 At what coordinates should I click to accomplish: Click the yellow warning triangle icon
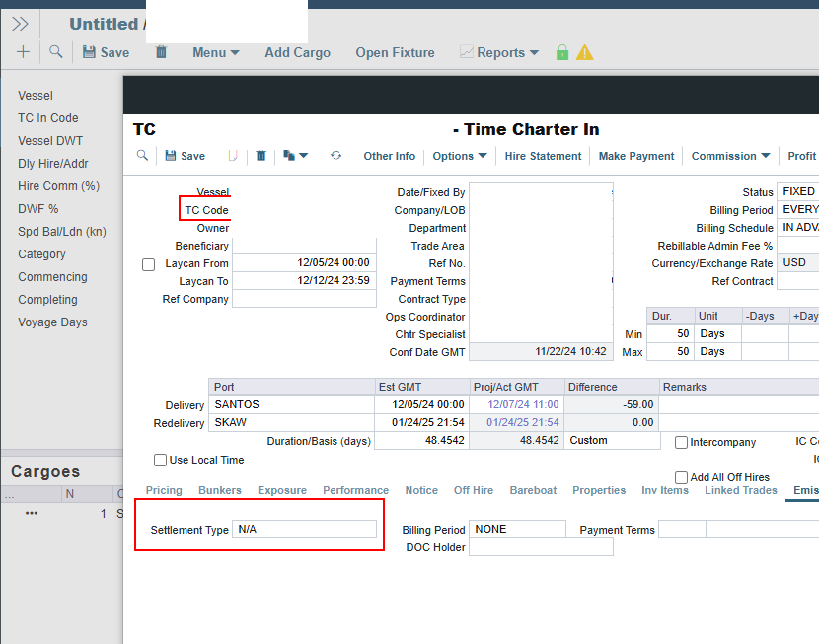tap(585, 52)
